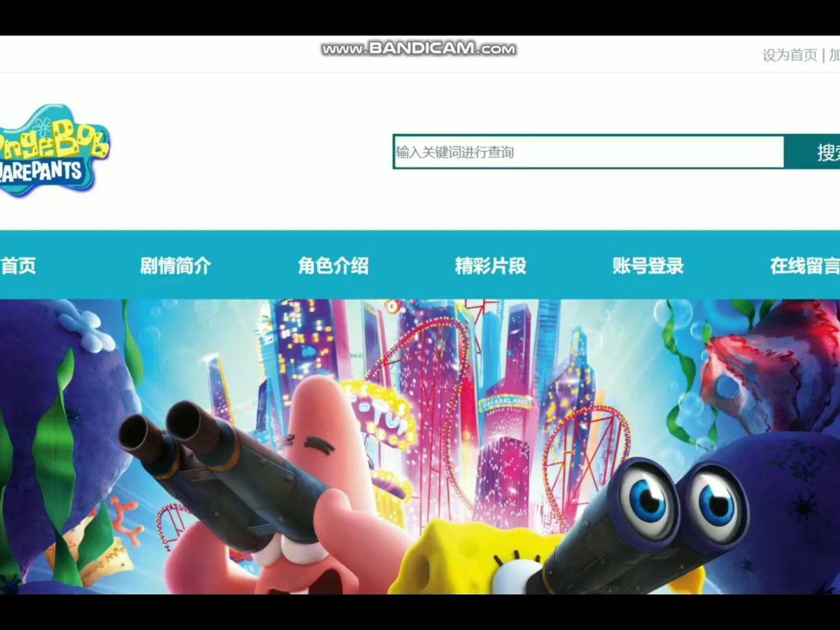Viewport: 840px width, 630px height.
Task: Go to 角色介绍 character introduction page
Action: (x=333, y=266)
